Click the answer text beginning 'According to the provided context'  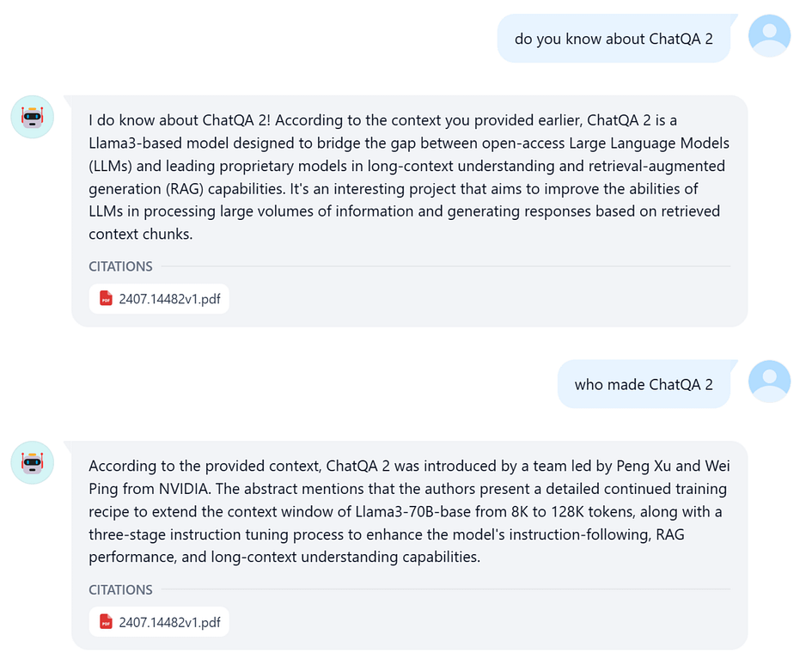coord(409,511)
